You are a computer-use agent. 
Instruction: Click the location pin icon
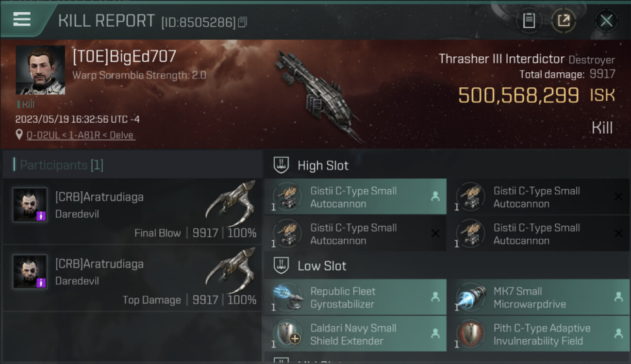tap(19, 134)
